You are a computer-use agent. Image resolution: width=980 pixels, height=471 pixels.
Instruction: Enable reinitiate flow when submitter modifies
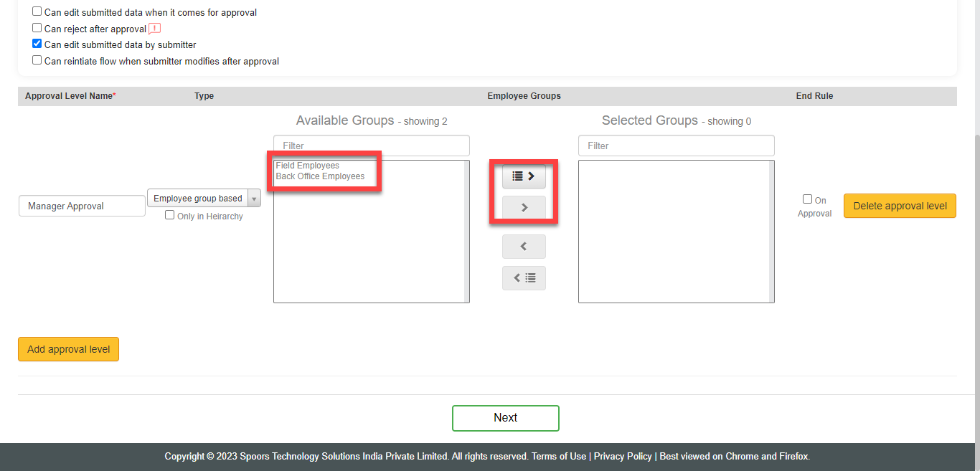(x=37, y=60)
